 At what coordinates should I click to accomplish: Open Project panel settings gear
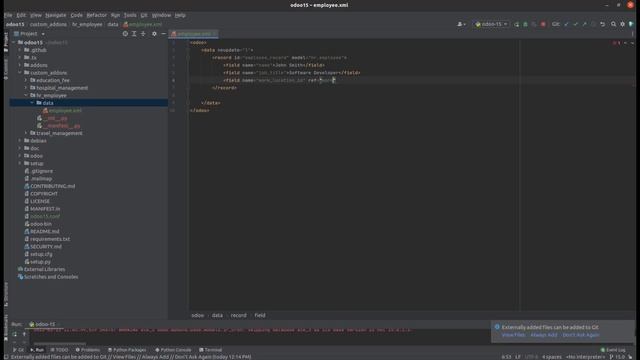pyautogui.click(x=154, y=34)
